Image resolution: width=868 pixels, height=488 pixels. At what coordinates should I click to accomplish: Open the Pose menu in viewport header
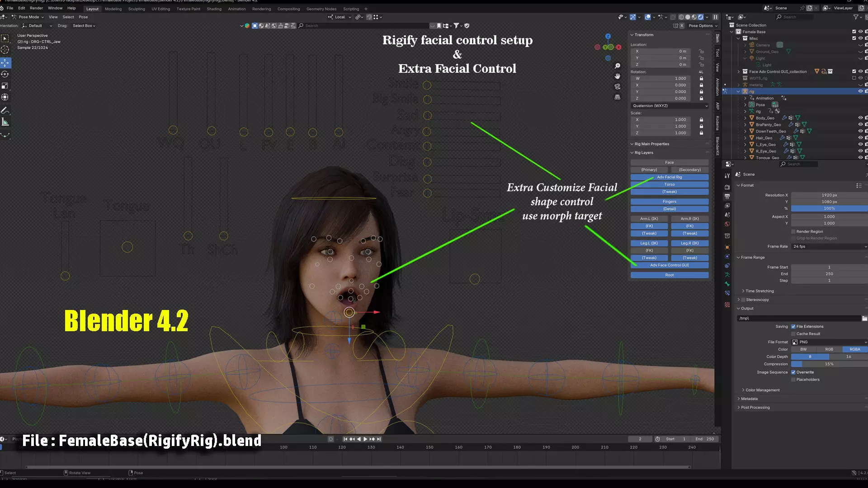click(83, 17)
